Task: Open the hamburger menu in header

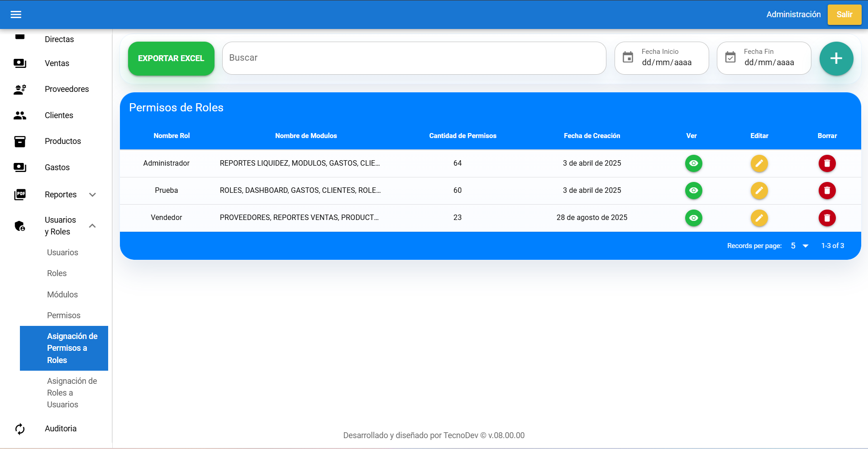Action: [x=16, y=14]
